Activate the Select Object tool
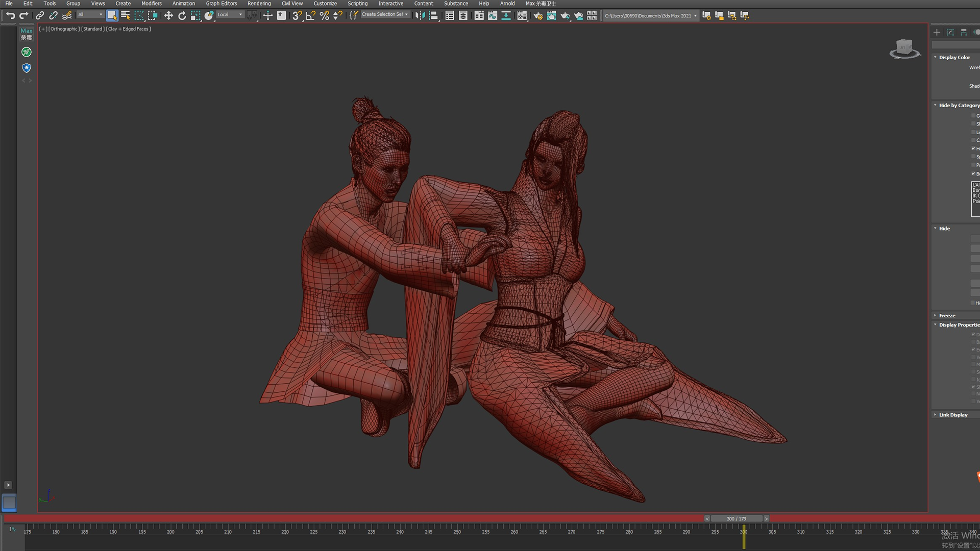980x551 pixels. coord(112,16)
